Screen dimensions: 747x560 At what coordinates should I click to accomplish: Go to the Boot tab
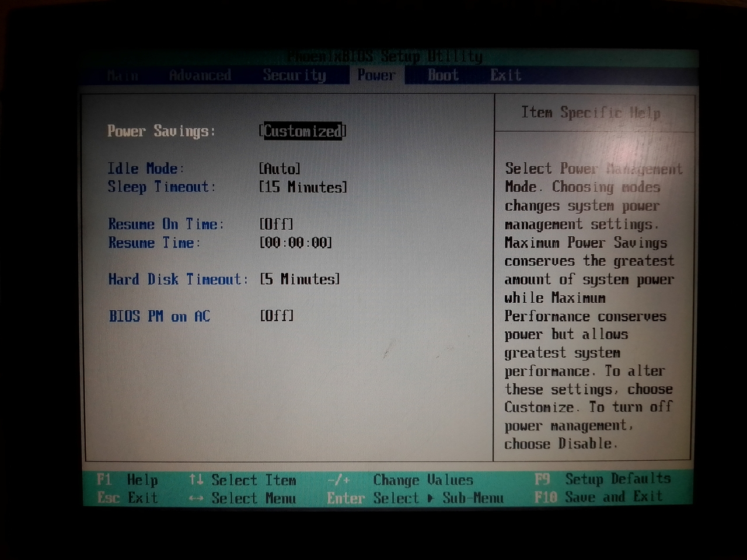point(443,75)
